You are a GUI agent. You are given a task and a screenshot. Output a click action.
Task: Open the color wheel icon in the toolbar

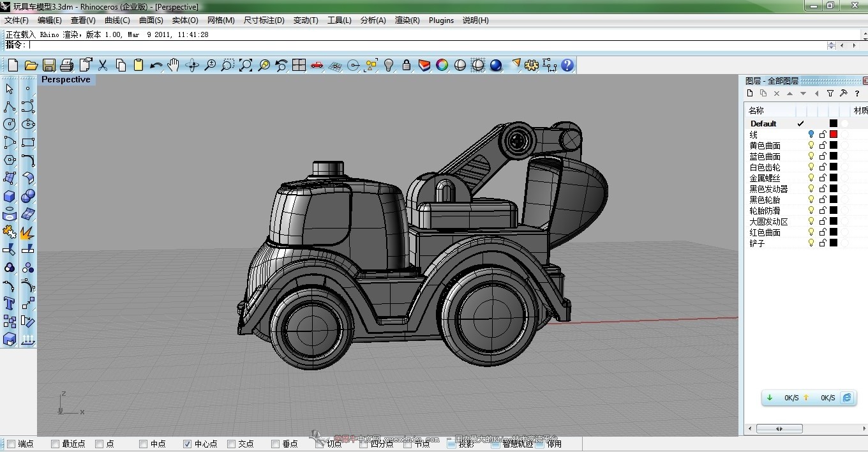pyautogui.click(x=442, y=65)
